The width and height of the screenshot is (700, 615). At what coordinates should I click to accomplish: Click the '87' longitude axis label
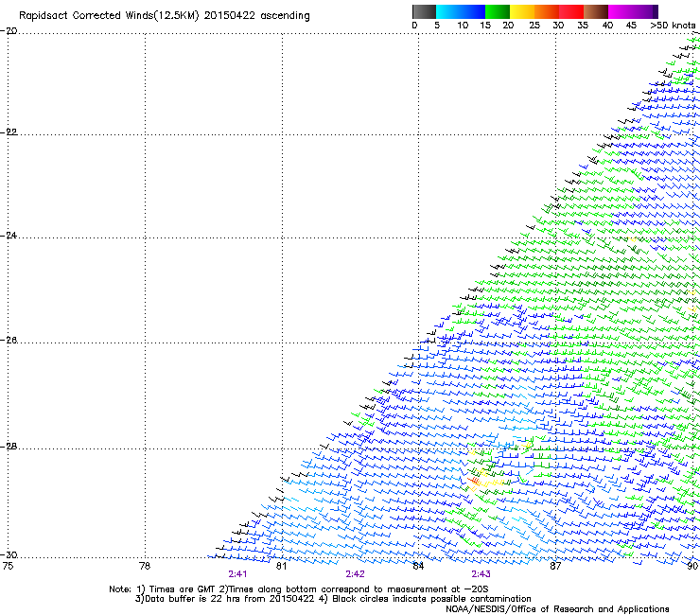click(555, 566)
